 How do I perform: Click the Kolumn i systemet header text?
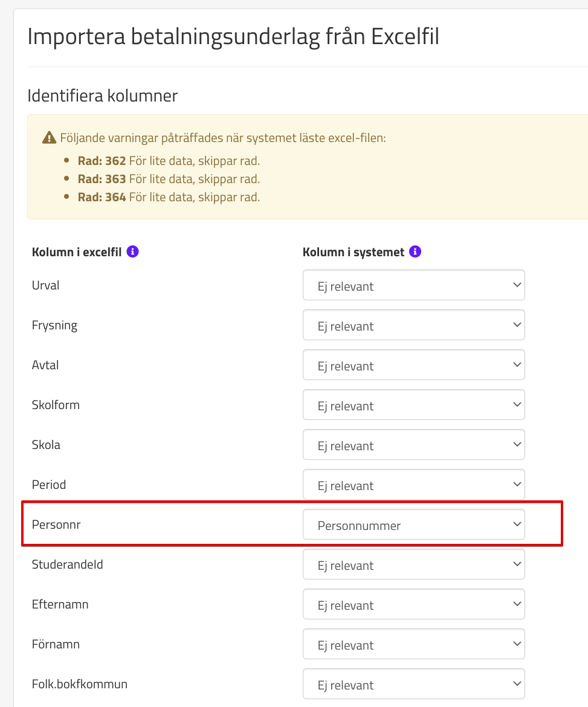[x=353, y=252]
